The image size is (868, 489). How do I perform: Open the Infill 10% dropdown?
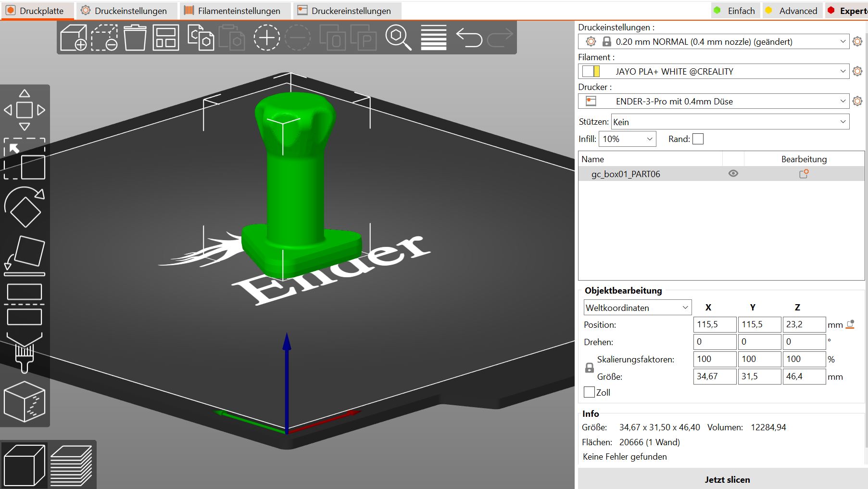pos(627,139)
